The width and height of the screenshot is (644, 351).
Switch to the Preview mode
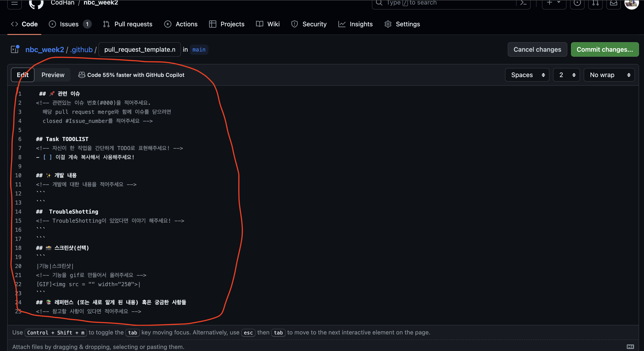point(53,75)
